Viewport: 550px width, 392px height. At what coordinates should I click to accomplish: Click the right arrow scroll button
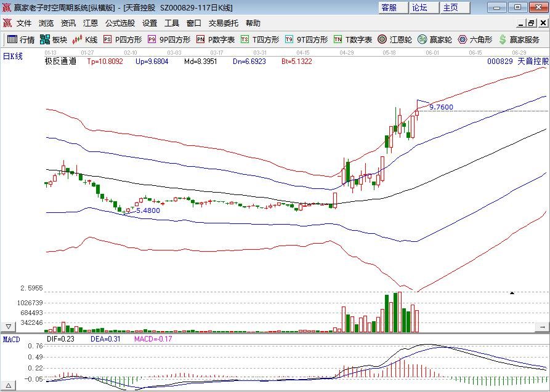[542, 327]
